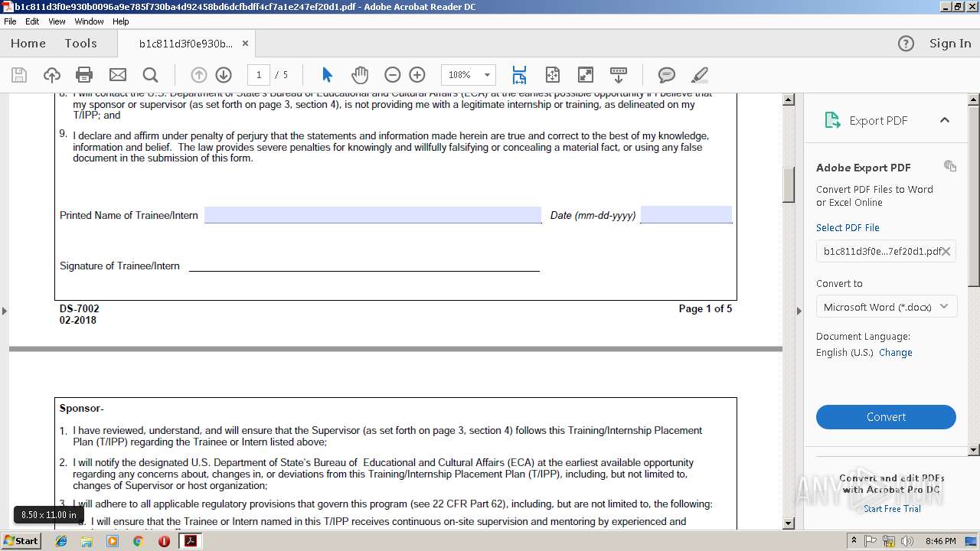The width and height of the screenshot is (980, 551).
Task: Print the document with printer icon
Action: [84, 75]
